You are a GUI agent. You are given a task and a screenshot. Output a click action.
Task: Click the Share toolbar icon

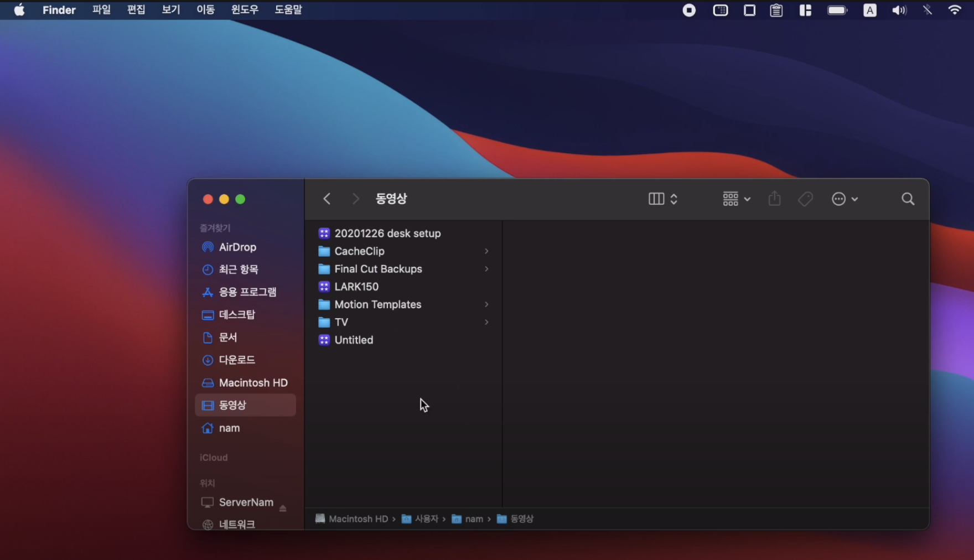pyautogui.click(x=774, y=199)
